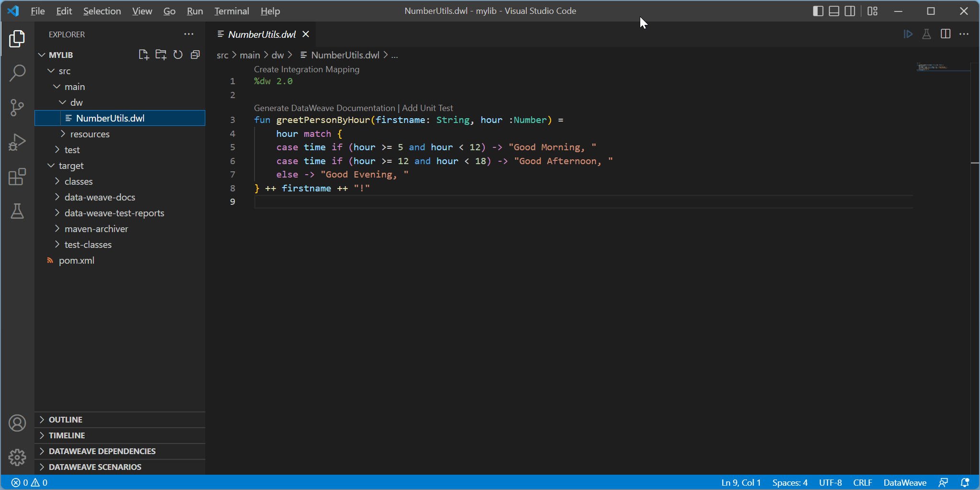The image size is (980, 490).
Task: Expand the test folder
Action: pos(120,150)
